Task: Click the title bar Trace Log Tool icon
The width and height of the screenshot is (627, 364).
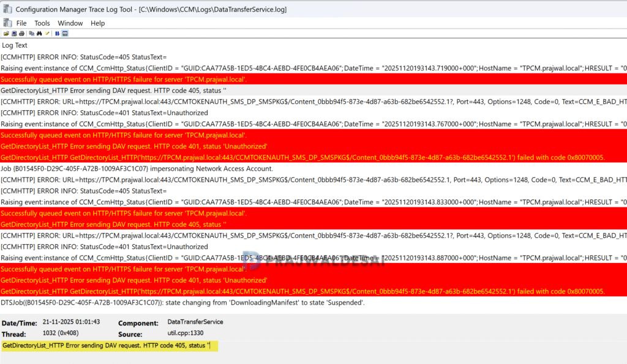Action: point(7,9)
